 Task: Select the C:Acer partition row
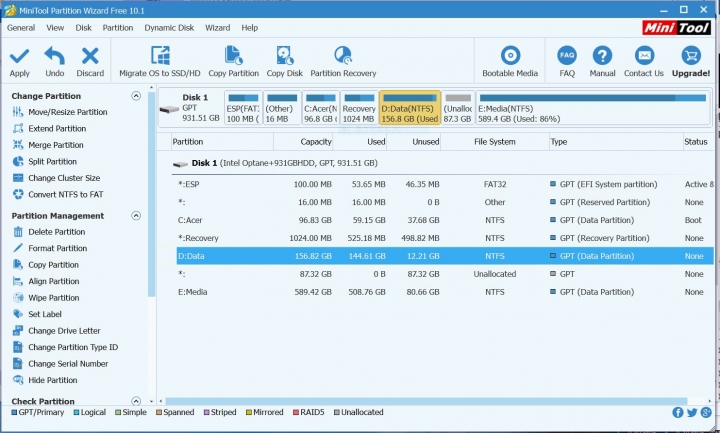point(444,220)
